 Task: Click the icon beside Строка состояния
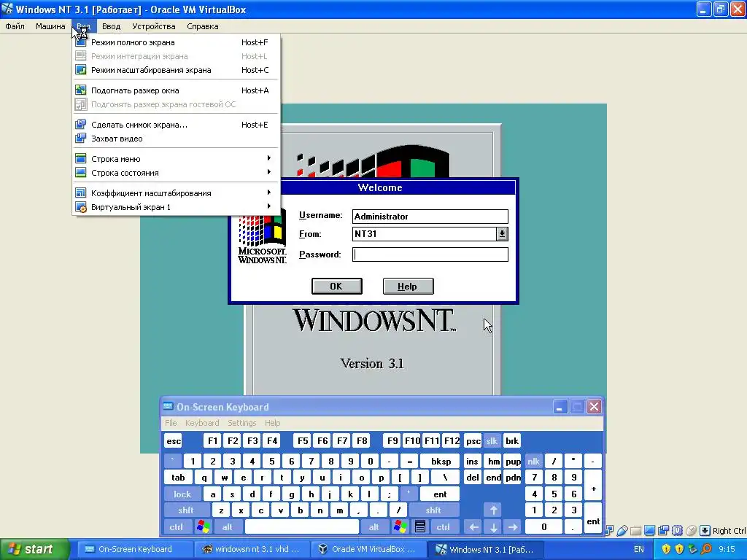point(80,173)
